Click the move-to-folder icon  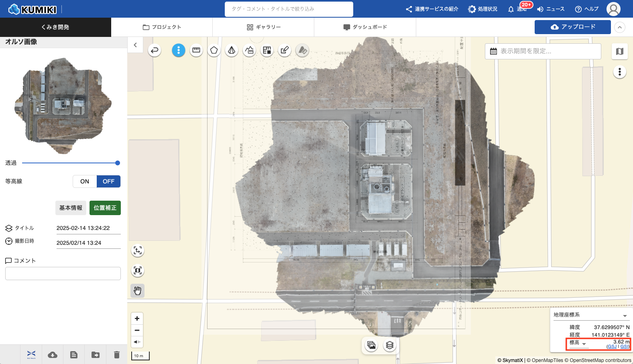point(96,355)
